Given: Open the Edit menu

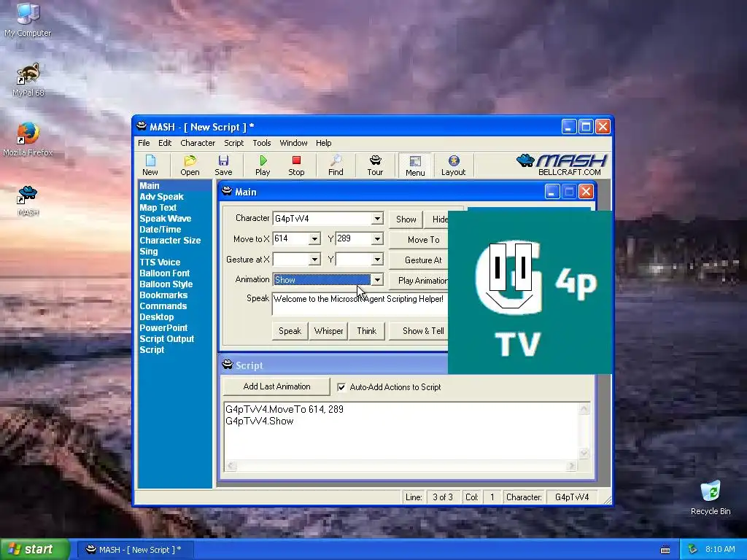Looking at the screenshot, I should coord(165,143).
